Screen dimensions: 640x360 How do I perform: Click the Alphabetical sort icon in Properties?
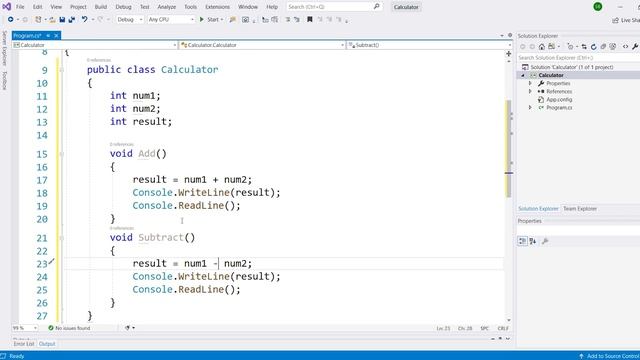pos(533,241)
